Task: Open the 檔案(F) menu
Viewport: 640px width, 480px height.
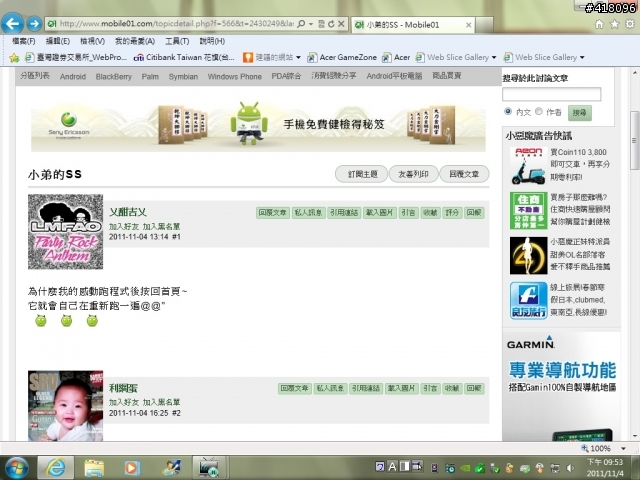Action: tap(23, 41)
